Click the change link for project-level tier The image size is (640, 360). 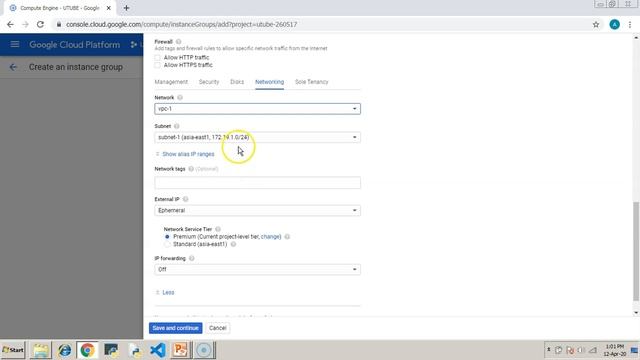tap(270, 237)
